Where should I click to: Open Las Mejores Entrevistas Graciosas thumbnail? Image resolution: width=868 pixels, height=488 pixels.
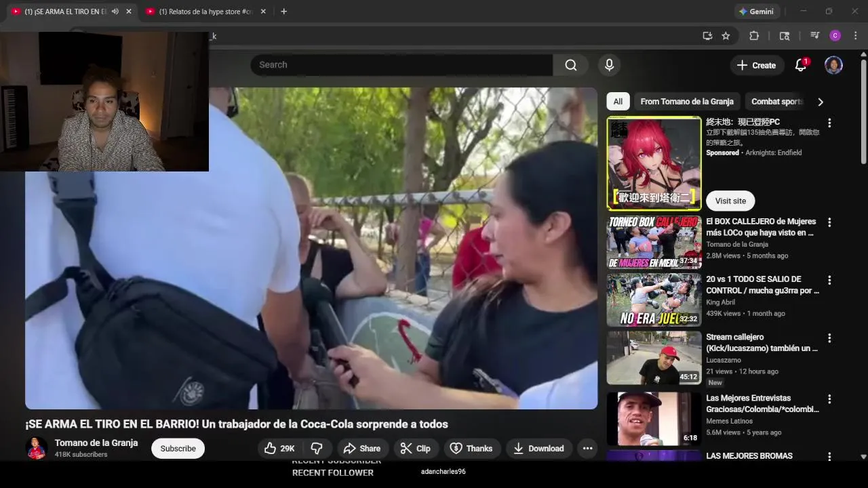click(654, 419)
